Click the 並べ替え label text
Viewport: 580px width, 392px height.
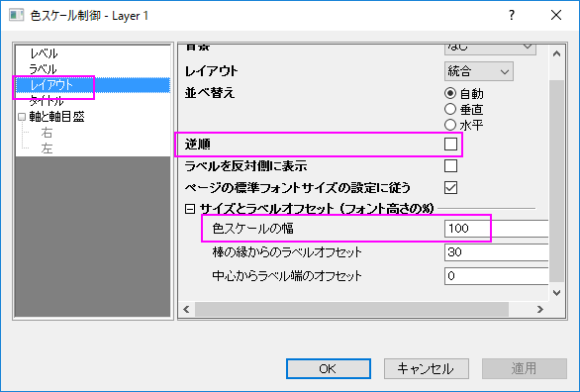tap(210, 93)
